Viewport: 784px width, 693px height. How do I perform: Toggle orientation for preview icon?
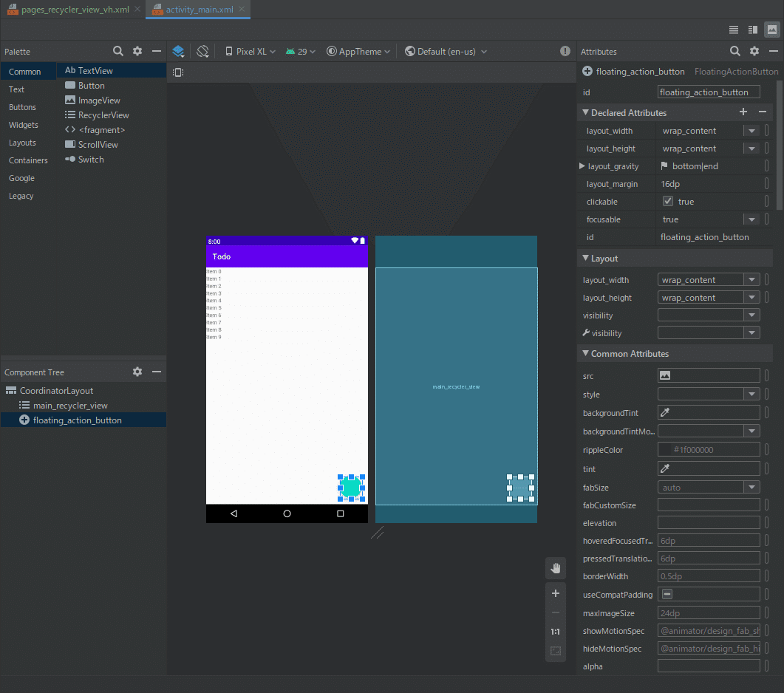202,52
